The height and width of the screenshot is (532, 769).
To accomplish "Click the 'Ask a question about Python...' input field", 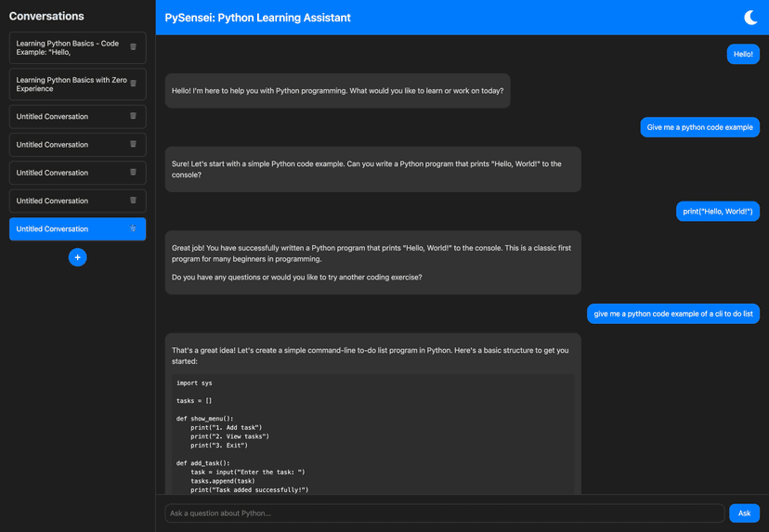I will [x=444, y=513].
